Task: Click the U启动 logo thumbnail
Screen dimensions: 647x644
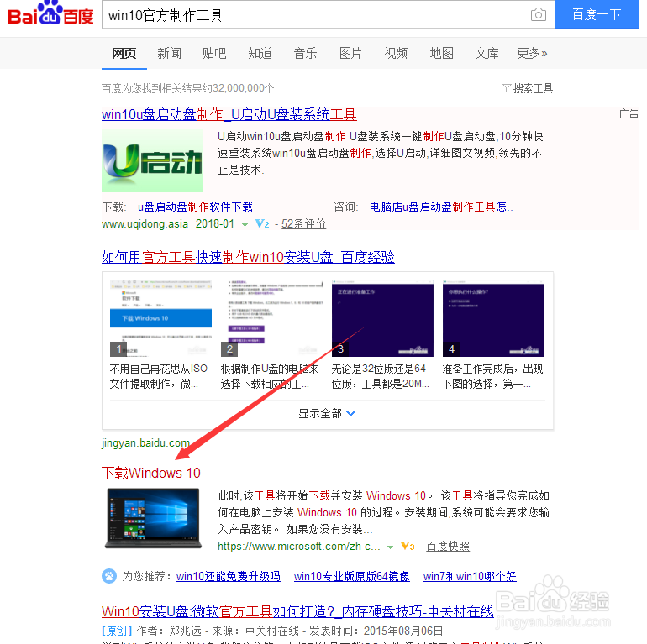Action: point(152,161)
